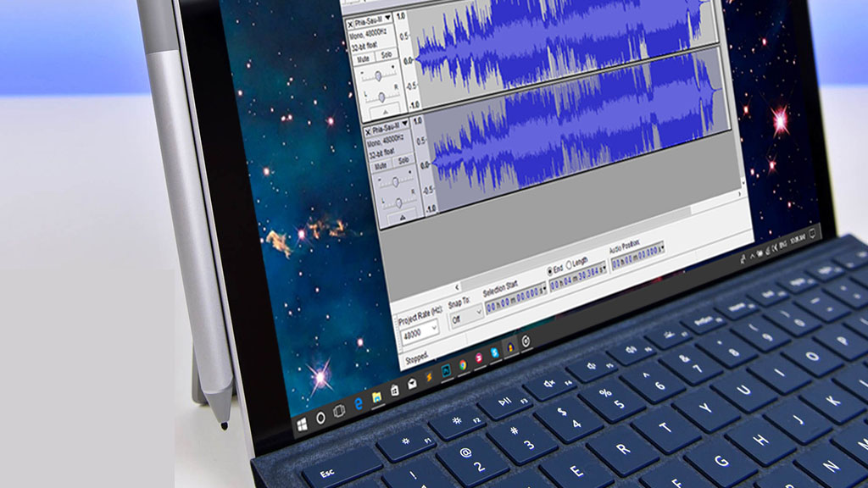Open the Action Center notifications icon
Screen dimensions: 868x488
pos(812,234)
